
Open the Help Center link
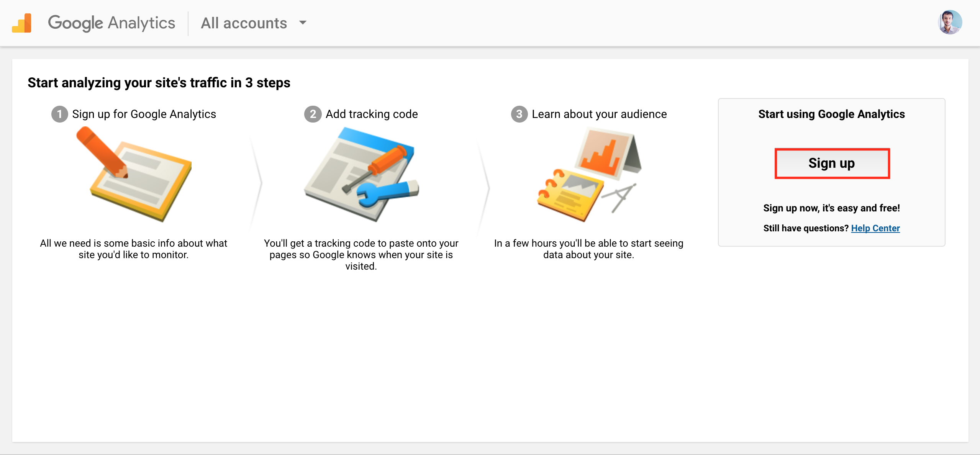point(875,228)
